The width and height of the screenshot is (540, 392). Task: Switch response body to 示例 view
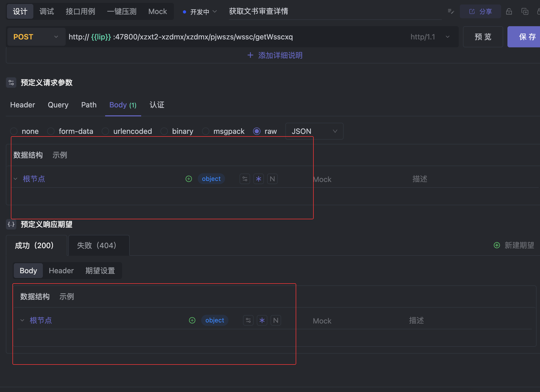[x=67, y=297]
